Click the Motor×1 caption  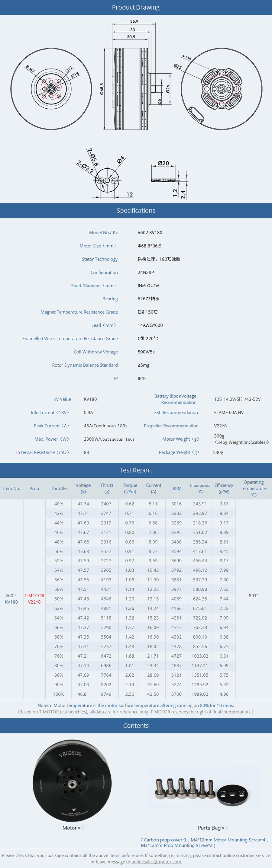tap(73, 828)
